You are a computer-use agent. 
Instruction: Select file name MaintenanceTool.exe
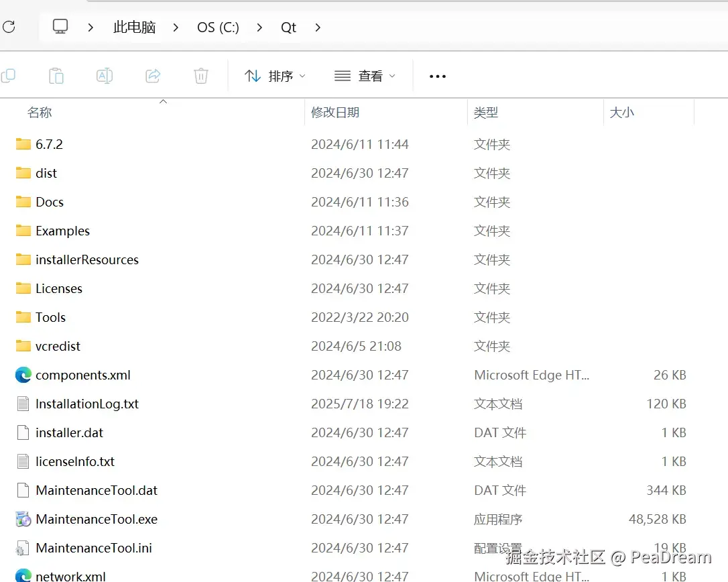(97, 519)
